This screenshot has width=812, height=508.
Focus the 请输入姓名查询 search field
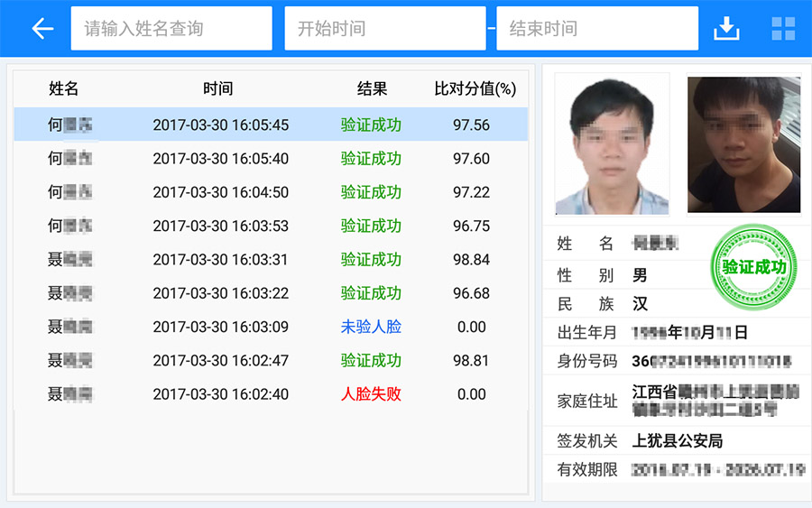tap(171, 29)
